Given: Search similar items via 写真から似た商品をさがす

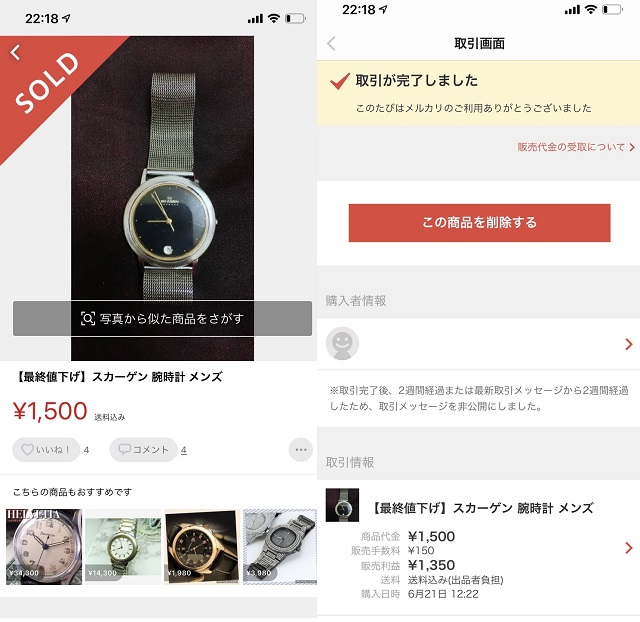Looking at the screenshot, I should [162, 318].
